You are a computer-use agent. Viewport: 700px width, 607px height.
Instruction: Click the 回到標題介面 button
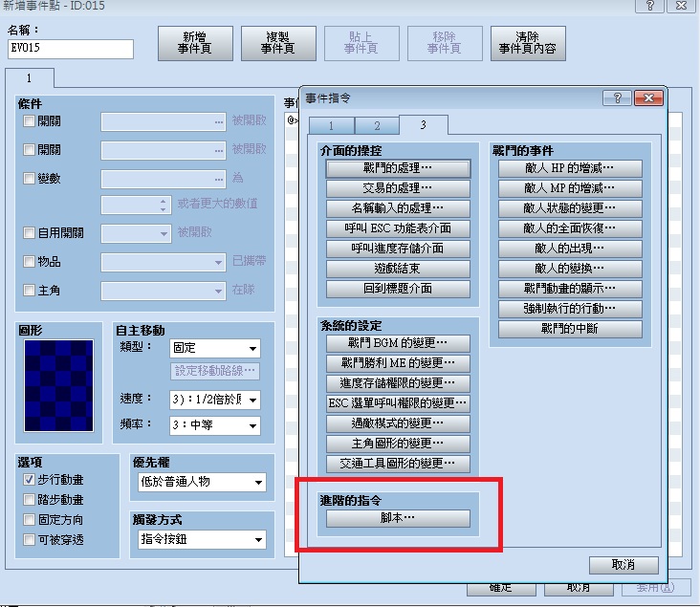(x=398, y=289)
